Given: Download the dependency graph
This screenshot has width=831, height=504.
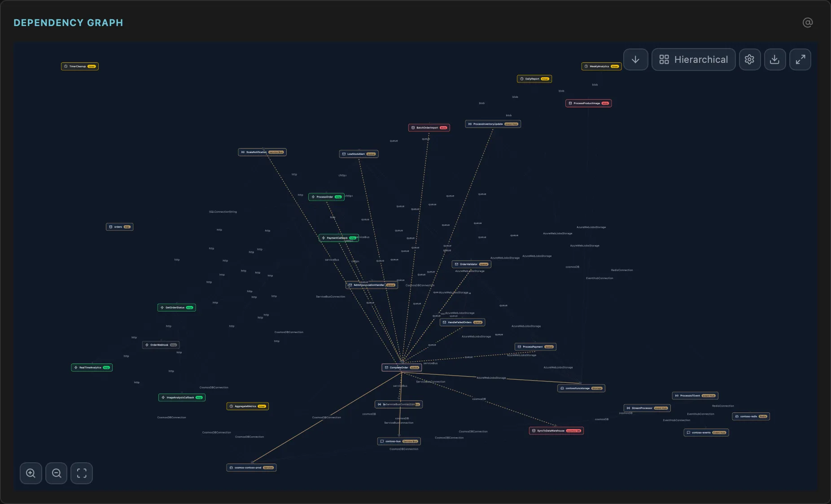Looking at the screenshot, I should pyautogui.click(x=775, y=59).
